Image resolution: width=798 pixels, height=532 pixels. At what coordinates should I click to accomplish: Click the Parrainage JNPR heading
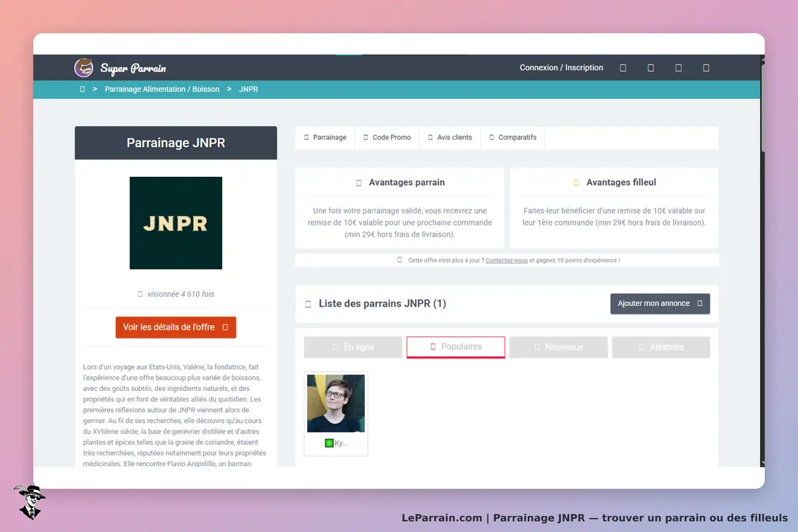pyautogui.click(x=176, y=143)
